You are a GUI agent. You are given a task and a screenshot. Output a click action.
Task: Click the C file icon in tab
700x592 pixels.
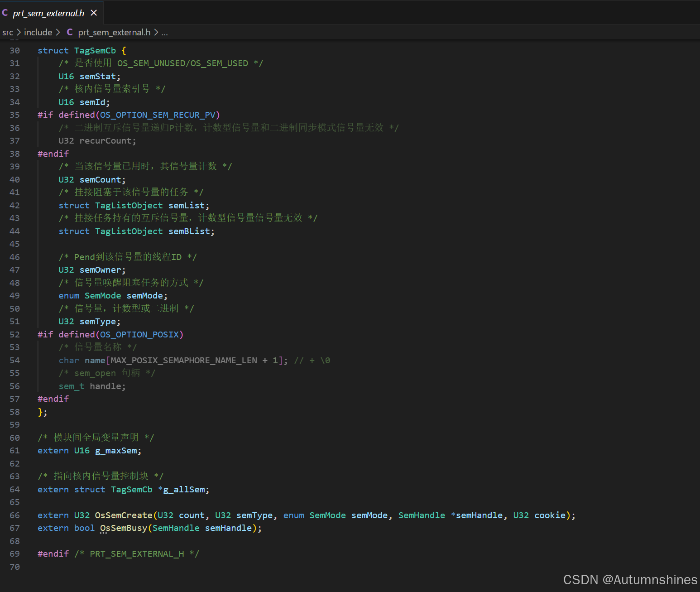[5, 13]
